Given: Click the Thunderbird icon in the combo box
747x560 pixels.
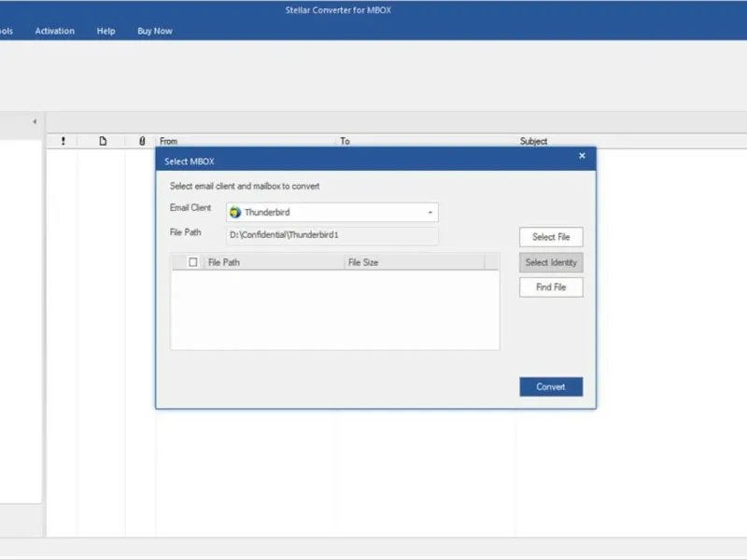Looking at the screenshot, I should click(x=235, y=213).
